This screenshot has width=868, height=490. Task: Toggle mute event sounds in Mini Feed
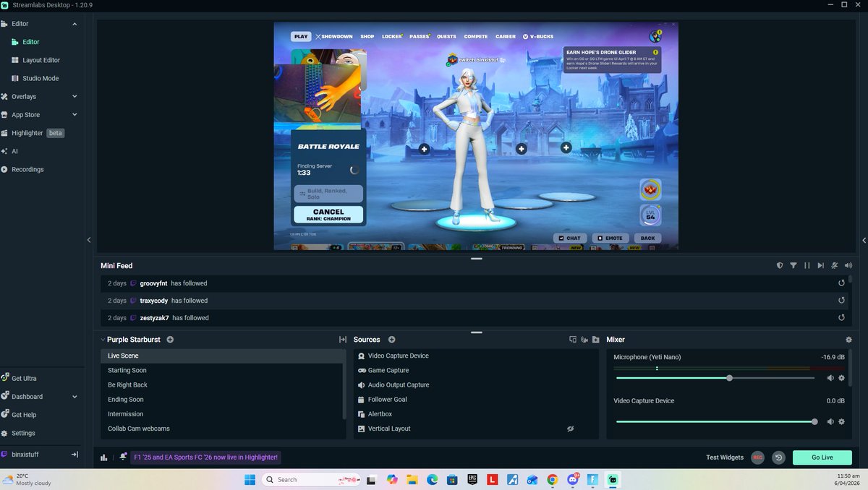(x=834, y=266)
